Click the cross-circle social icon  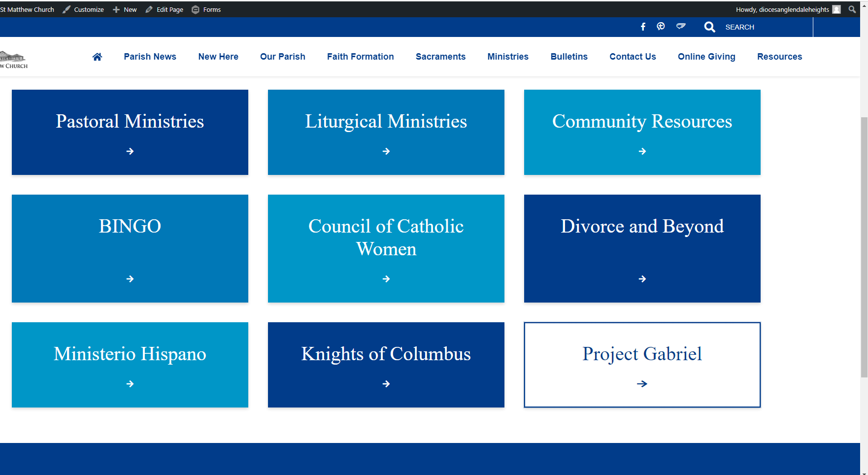[x=661, y=27]
